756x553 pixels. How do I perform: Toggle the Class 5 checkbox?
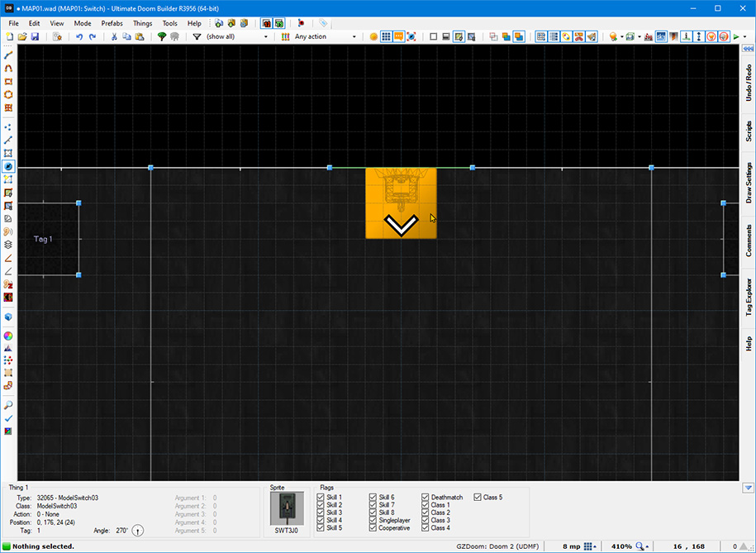coord(478,498)
